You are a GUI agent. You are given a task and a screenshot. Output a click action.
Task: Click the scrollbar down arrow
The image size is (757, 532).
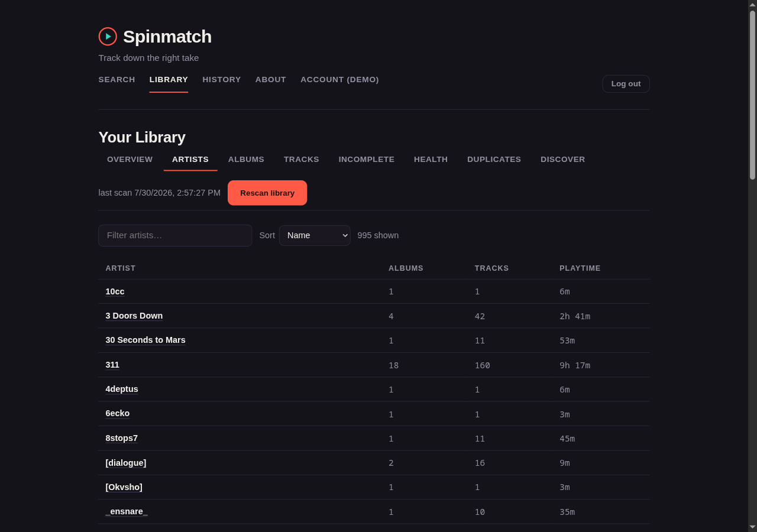[x=752, y=527]
